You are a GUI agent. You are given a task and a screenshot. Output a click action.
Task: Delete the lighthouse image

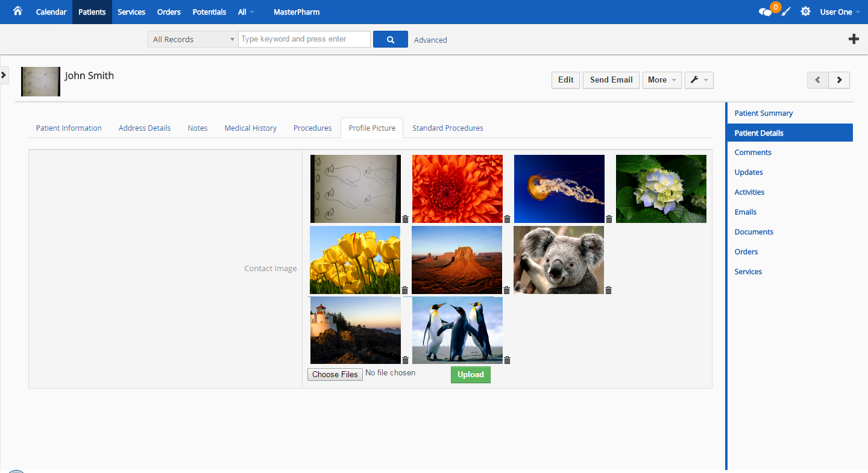(x=405, y=360)
